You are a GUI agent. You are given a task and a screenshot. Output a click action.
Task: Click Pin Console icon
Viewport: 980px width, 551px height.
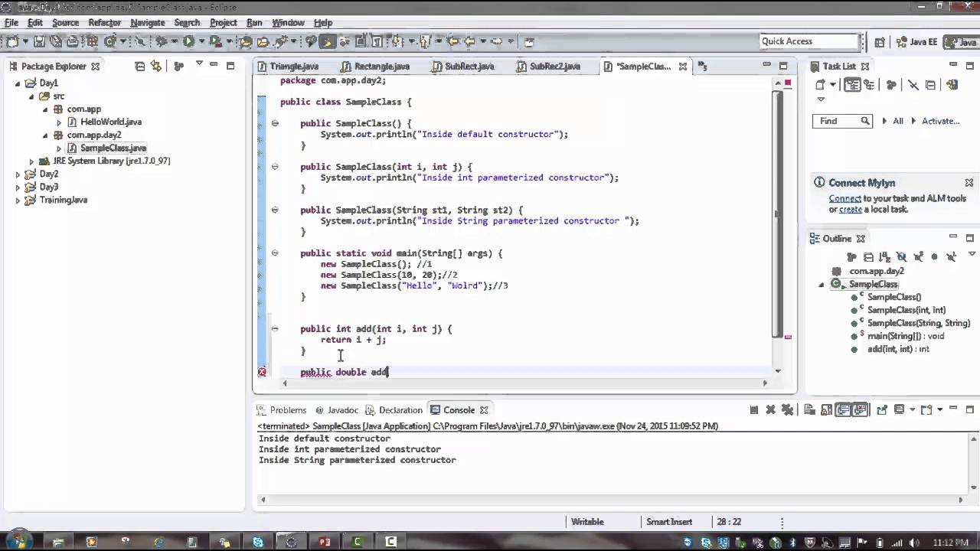click(882, 410)
